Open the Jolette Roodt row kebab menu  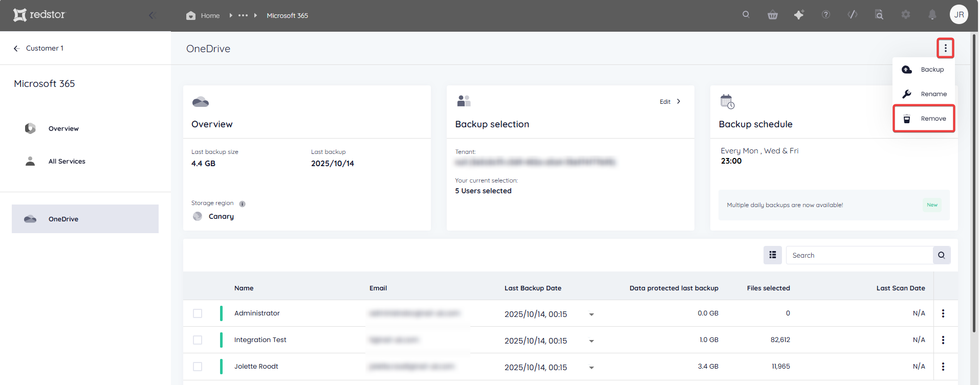click(x=943, y=367)
